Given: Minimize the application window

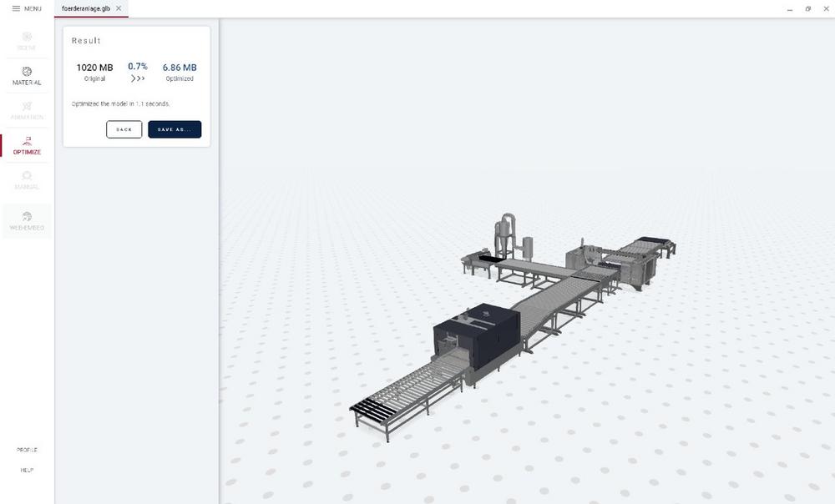Looking at the screenshot, I should tap(790, 9).
